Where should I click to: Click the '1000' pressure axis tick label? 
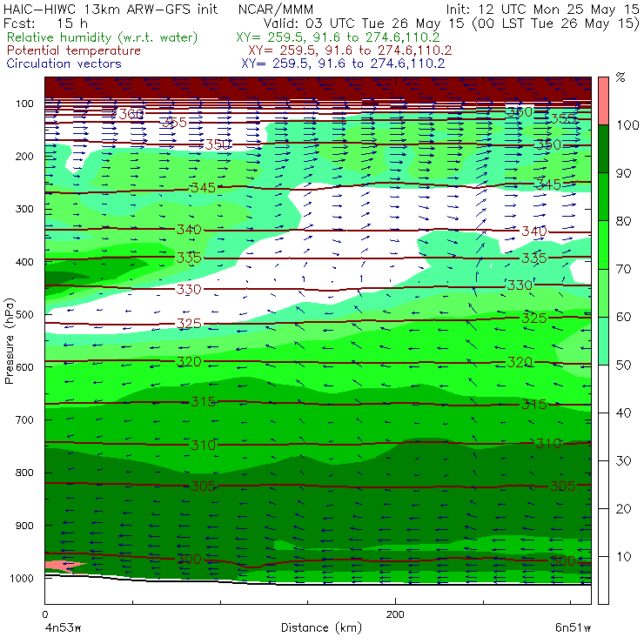[x=22, y=578]
